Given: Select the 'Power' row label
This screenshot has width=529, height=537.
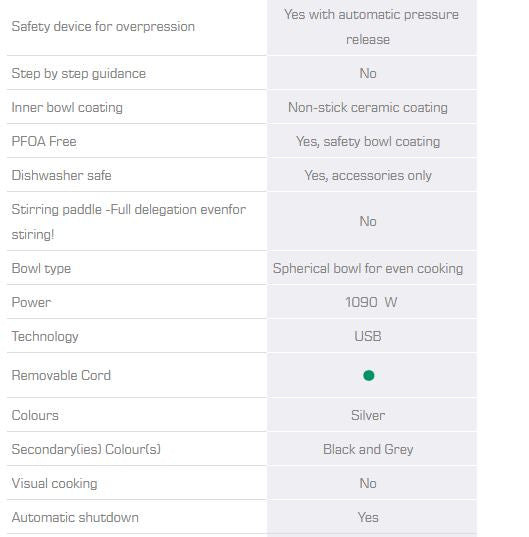Looking at the screenshot, I should 32,302.
